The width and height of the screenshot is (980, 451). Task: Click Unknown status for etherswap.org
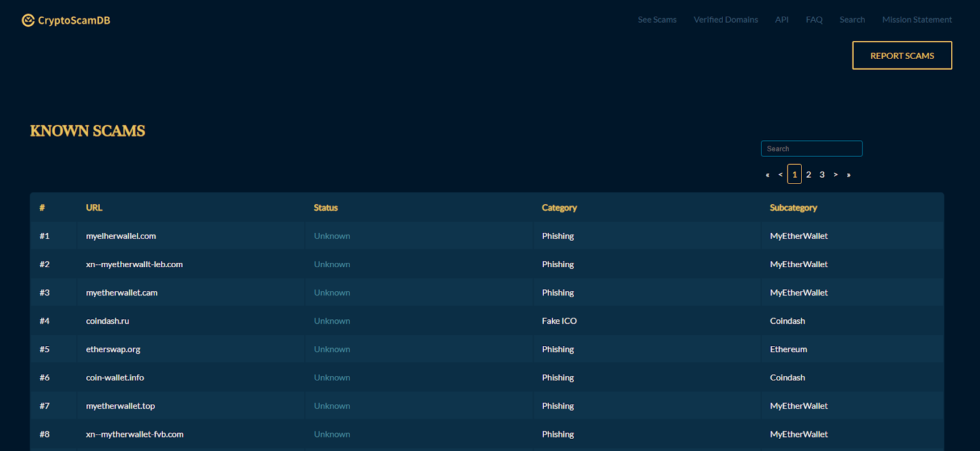point(332,349)
